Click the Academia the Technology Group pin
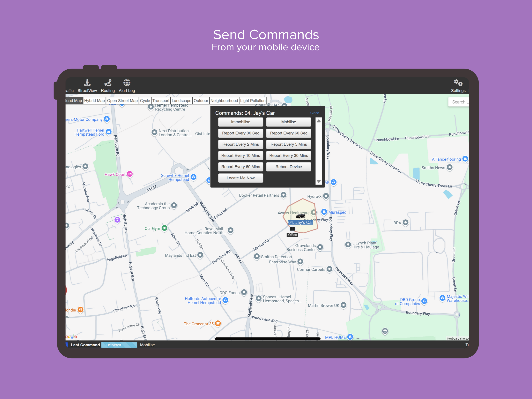The height and width of the screenshot is (399, 532). click(174, 205)
